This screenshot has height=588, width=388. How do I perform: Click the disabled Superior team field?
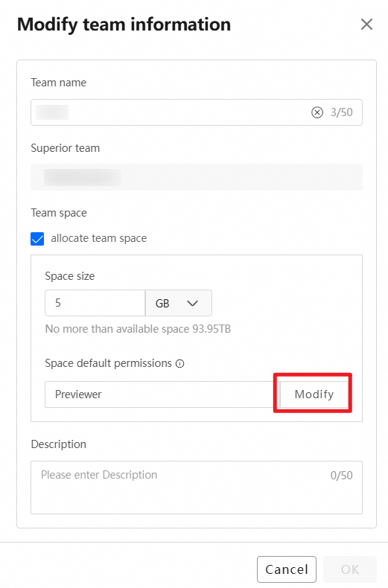(x=197, y=177)
